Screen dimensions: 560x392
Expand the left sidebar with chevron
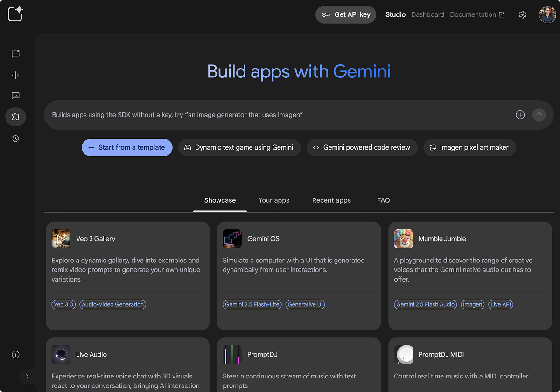[27, 376]
